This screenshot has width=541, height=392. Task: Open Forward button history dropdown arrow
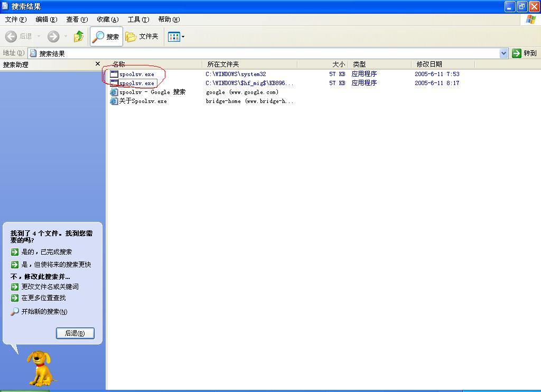(x=66, y=36)
